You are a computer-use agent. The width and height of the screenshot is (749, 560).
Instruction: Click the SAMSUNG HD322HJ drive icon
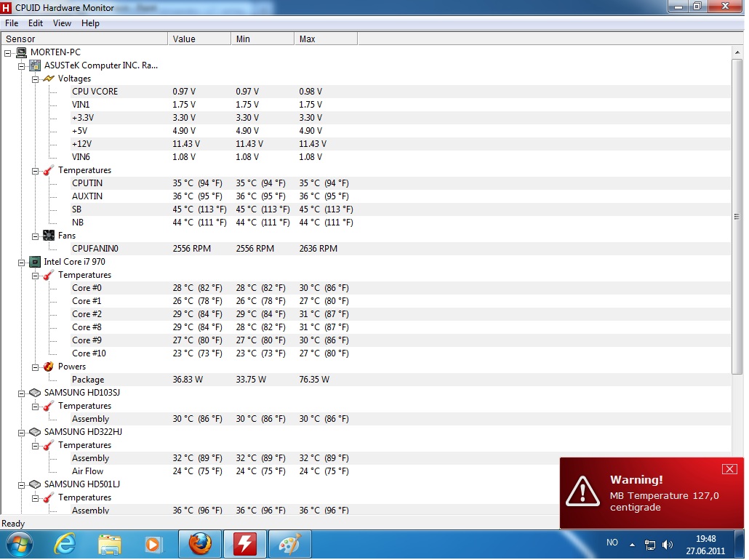coord(35,432)
